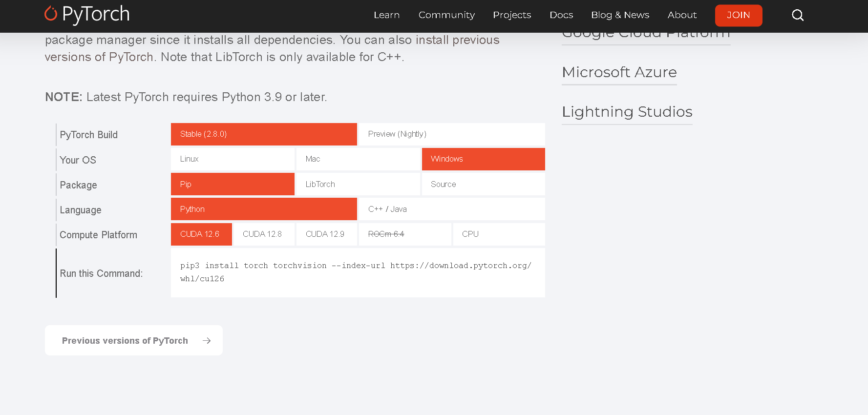Image resolution: width=868 pixels, height=415 pixels.
Task: Open the search magnifier icon
Action: pyautogui.click(x=798, y=15)
